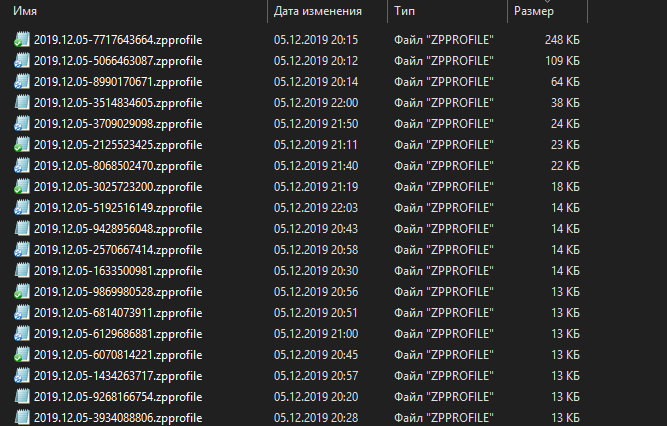
Task: Click the size value 64 КБ
Action: coord(565,81)
